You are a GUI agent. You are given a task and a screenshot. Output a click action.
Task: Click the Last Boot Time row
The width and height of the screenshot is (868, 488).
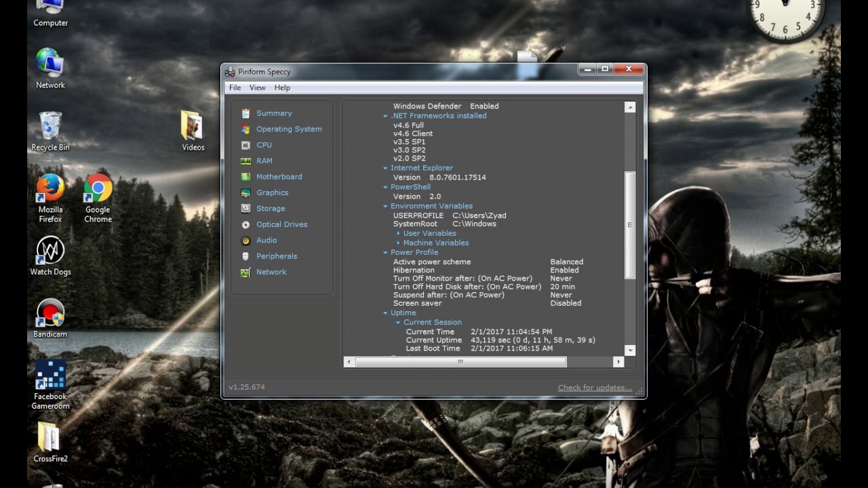click(479, 348)
